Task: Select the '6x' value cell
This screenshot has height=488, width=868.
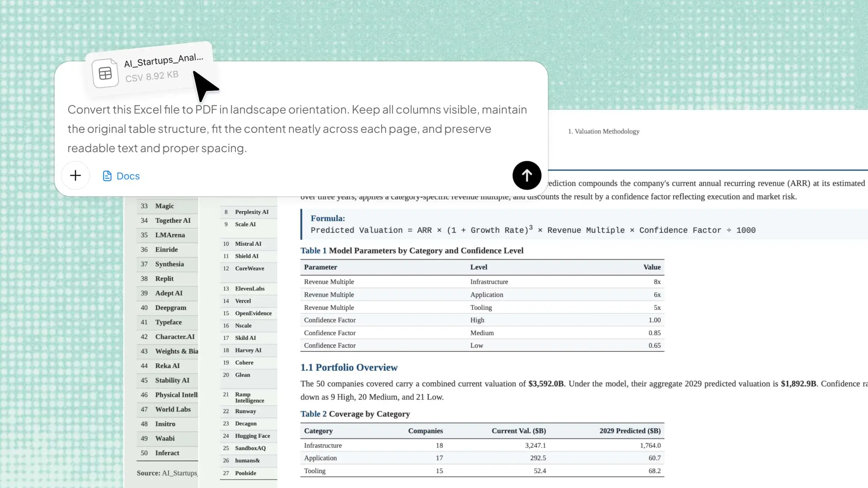Action: click(657, 295)
